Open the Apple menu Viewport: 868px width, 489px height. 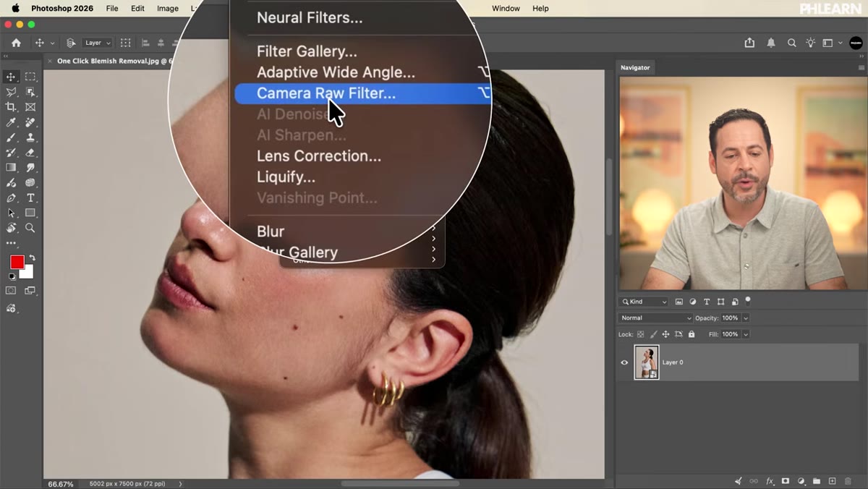[15, 9]
